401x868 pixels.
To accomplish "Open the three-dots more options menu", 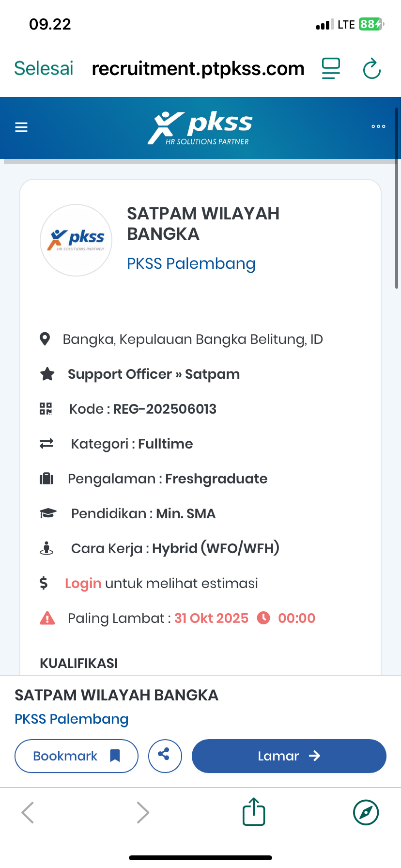I will click(378, 126).
